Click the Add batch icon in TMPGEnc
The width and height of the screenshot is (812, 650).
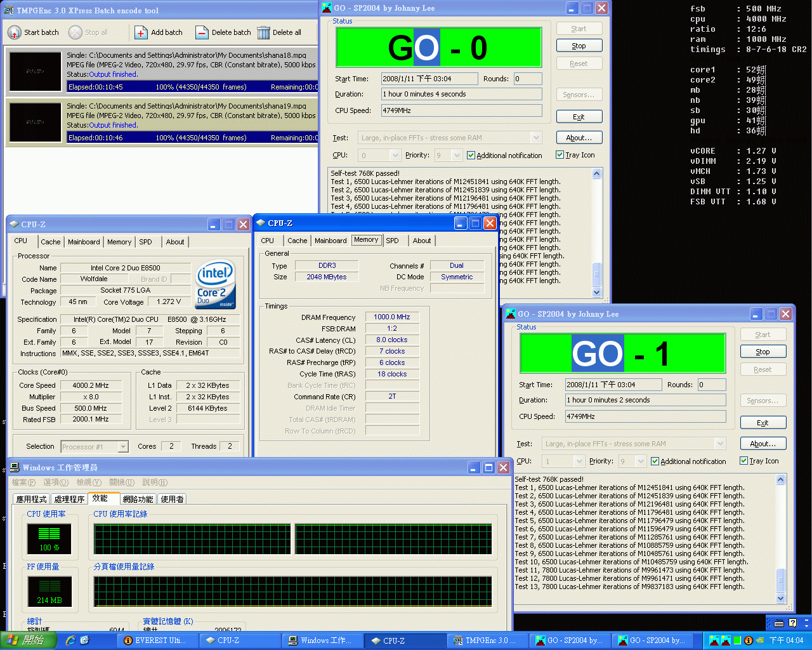pos(141,32)
